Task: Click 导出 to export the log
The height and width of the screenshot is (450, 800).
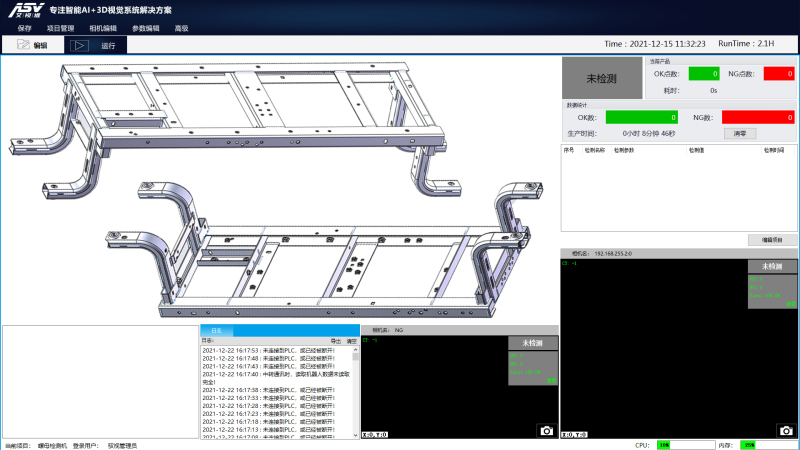Action: point(336,341)
